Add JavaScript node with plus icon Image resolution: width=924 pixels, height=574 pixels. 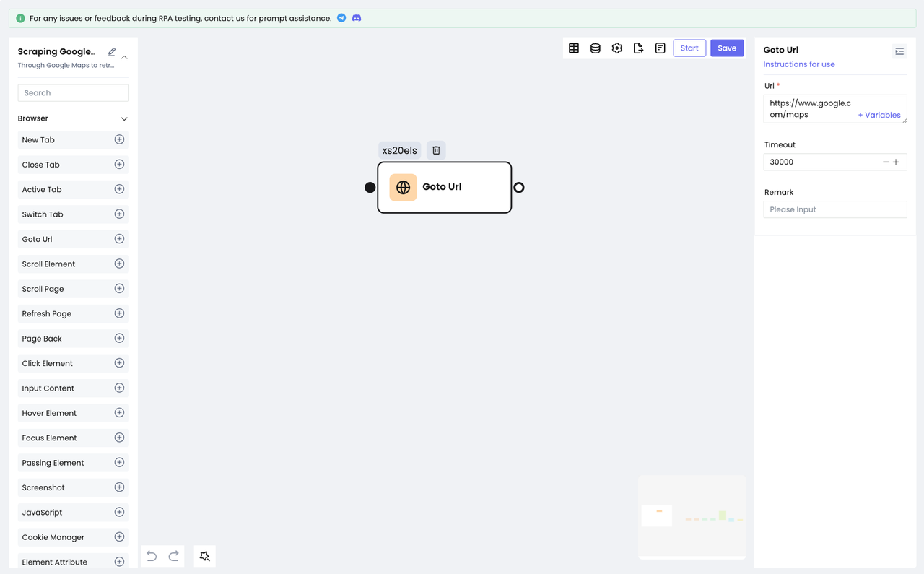(119, 512)
